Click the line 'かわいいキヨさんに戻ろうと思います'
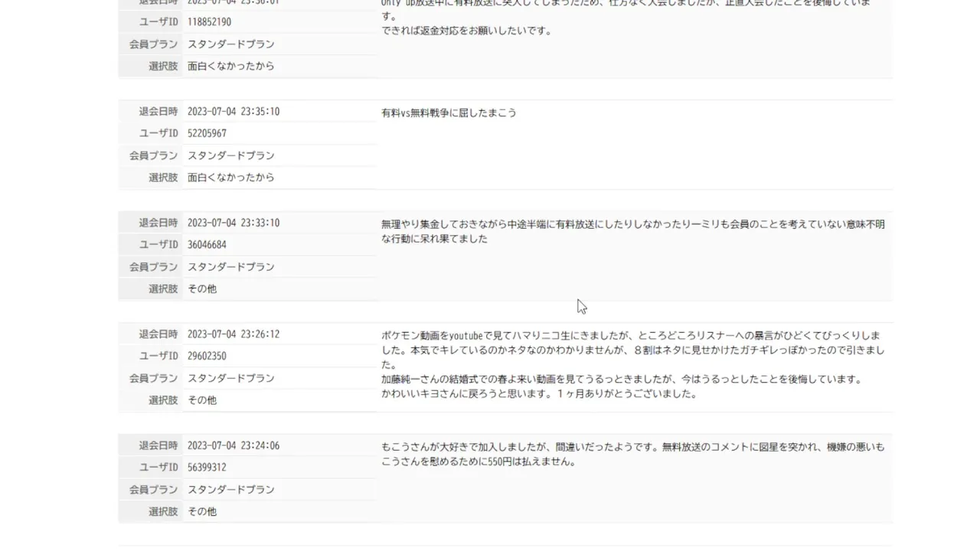This screenshot has width=980, height=551. pyautogui.click(x=539, y=394)
